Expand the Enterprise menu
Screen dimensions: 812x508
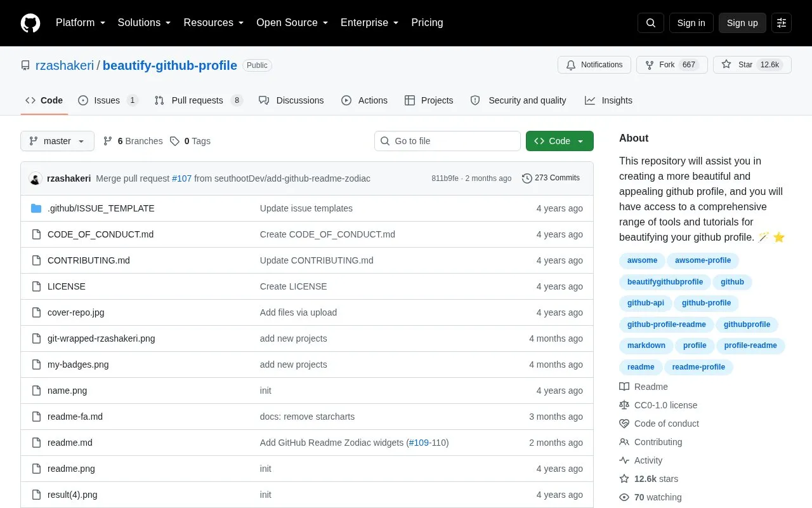coord(370,23)
